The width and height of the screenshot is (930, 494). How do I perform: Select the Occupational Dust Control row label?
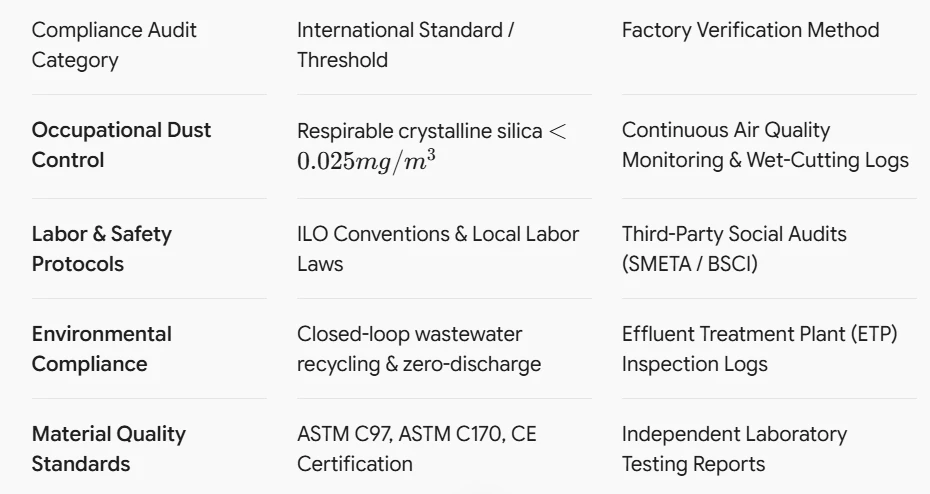pos(121,145)
